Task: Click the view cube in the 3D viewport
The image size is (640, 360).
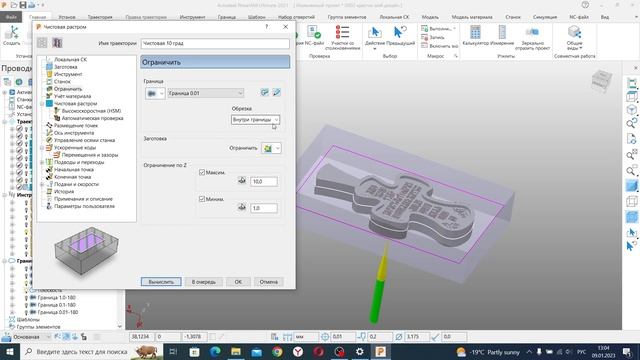Action: pos(601,80)
